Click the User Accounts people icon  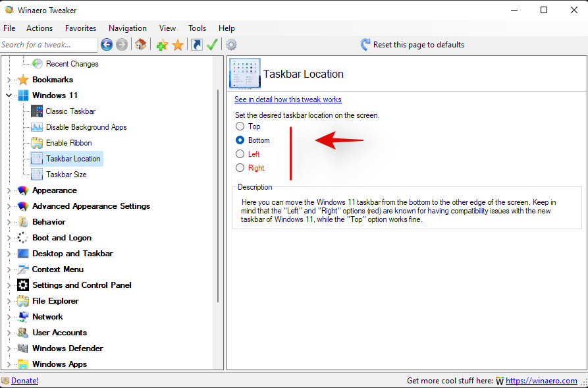click(x=23, y=333)
